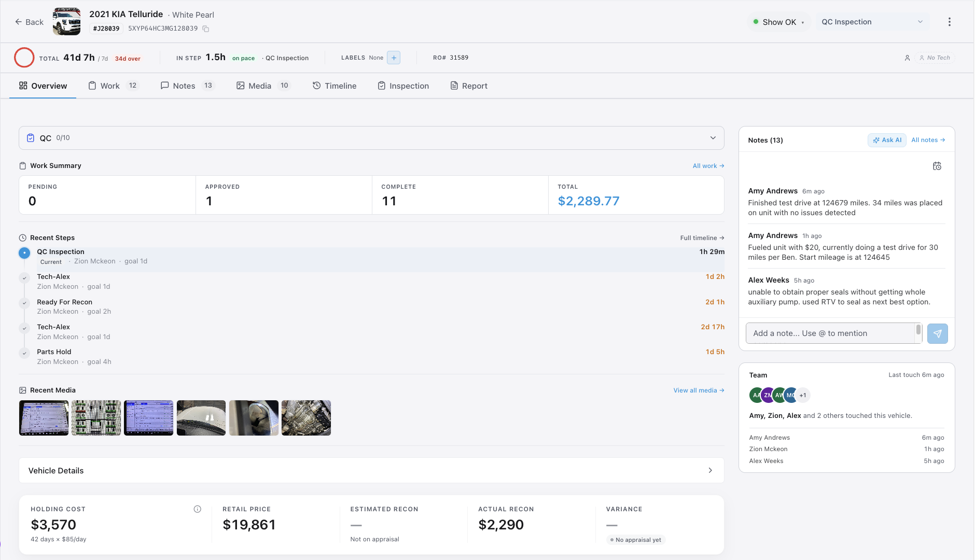Open the Full timeline link
The image size is (975, 560).
coord(702,238)
